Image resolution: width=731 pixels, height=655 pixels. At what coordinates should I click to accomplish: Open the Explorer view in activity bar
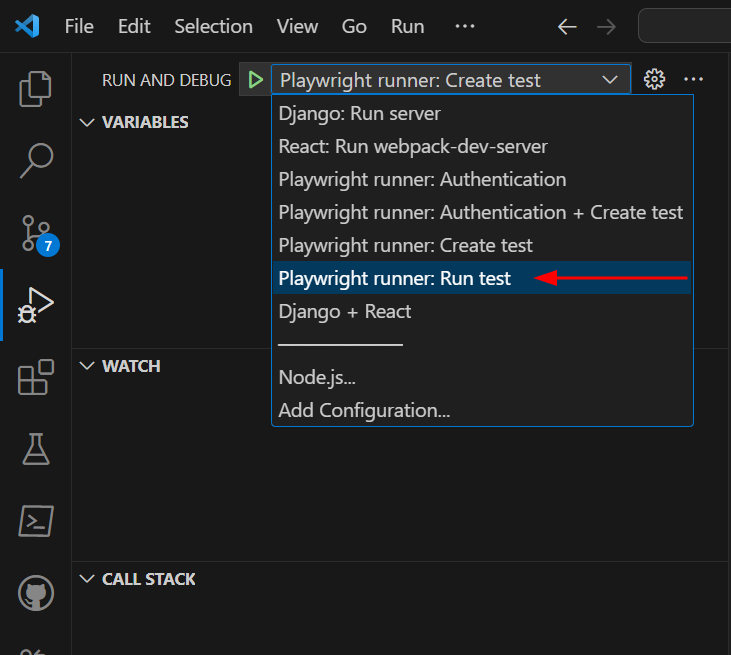click(35, 89)
